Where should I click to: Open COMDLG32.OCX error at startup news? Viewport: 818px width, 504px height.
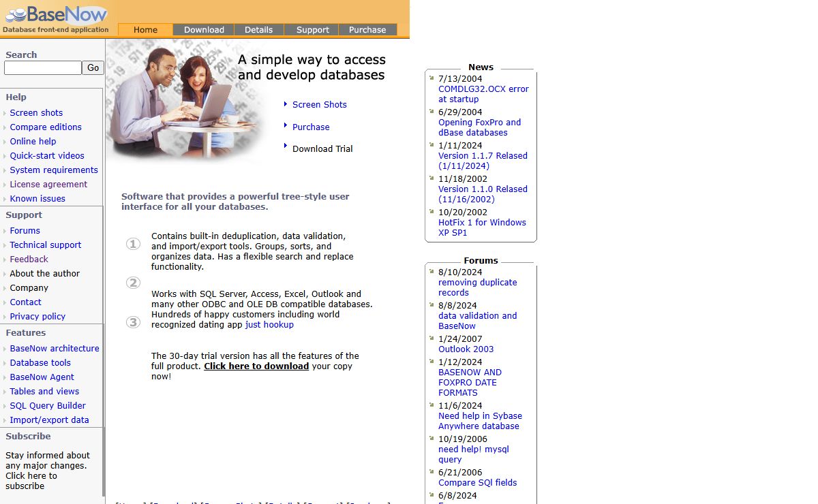[483, 94]
